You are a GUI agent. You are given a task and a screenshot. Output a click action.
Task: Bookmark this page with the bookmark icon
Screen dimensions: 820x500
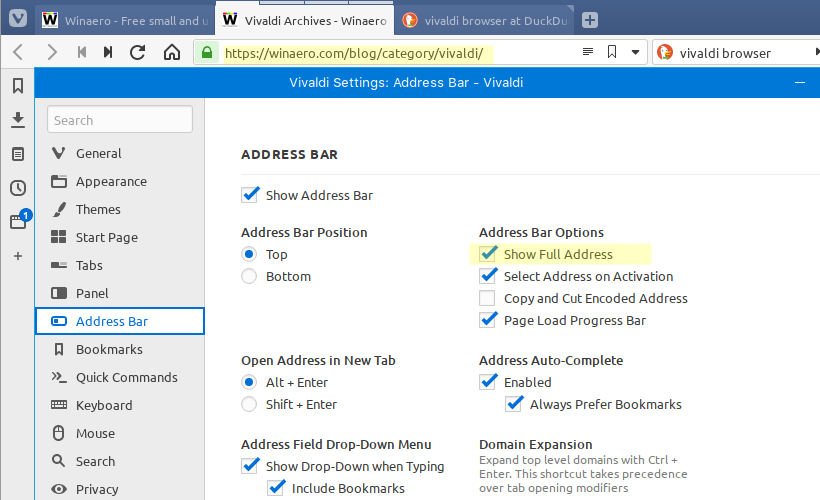(x=612, y=51)
